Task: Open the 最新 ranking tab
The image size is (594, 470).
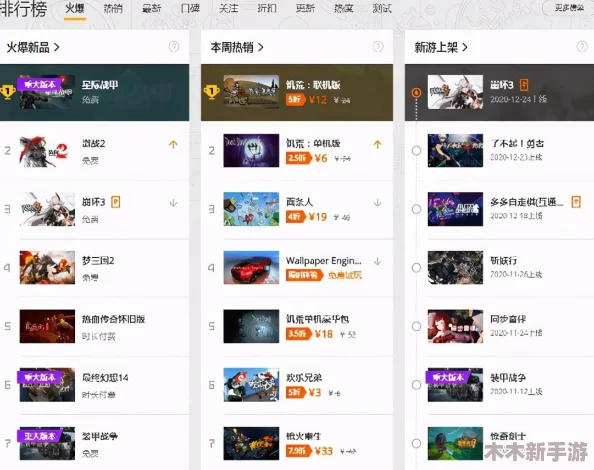Action: click(152, 8)
